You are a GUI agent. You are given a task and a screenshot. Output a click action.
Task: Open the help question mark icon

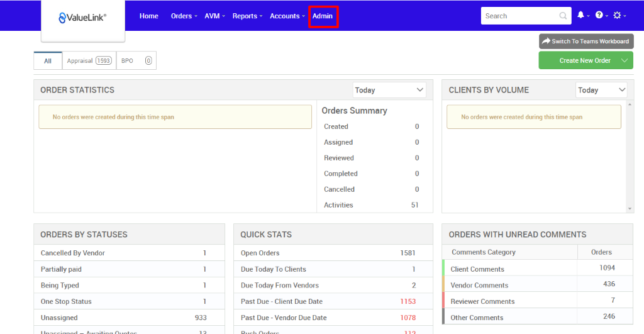pyautogui.click(x=599, y=15)
